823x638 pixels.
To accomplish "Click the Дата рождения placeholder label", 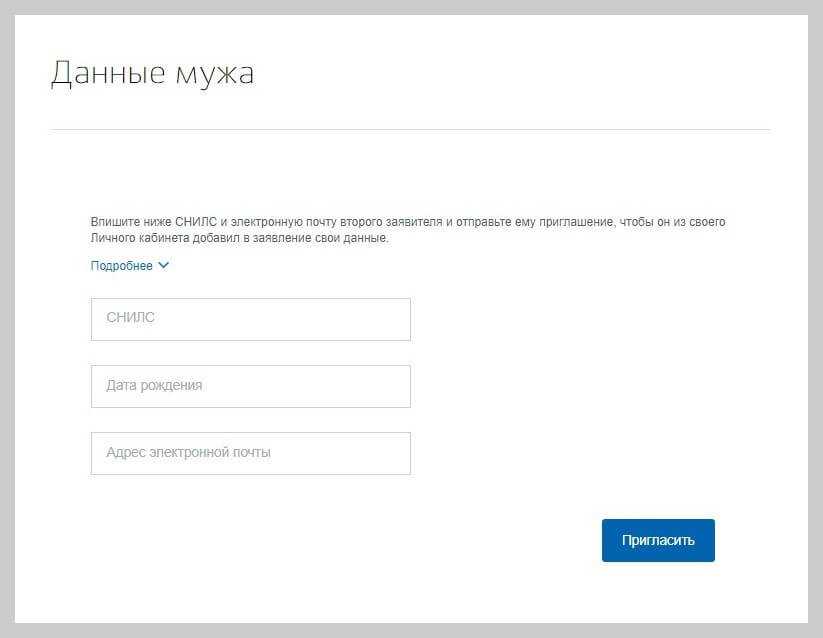I will coord(154,385).
